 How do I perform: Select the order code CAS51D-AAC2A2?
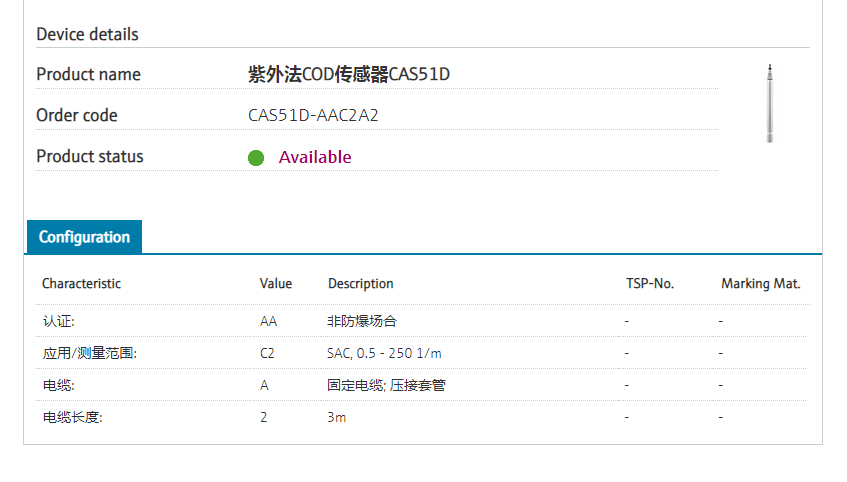(313, 115)
